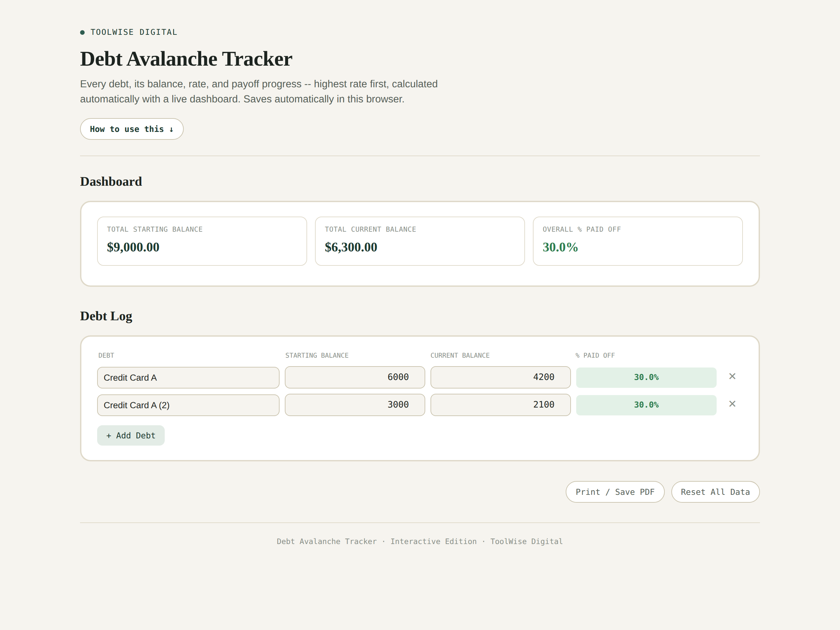The image size is (840, 630).
Task: Click the Total Starting Balance label
Action: point(155,229)
